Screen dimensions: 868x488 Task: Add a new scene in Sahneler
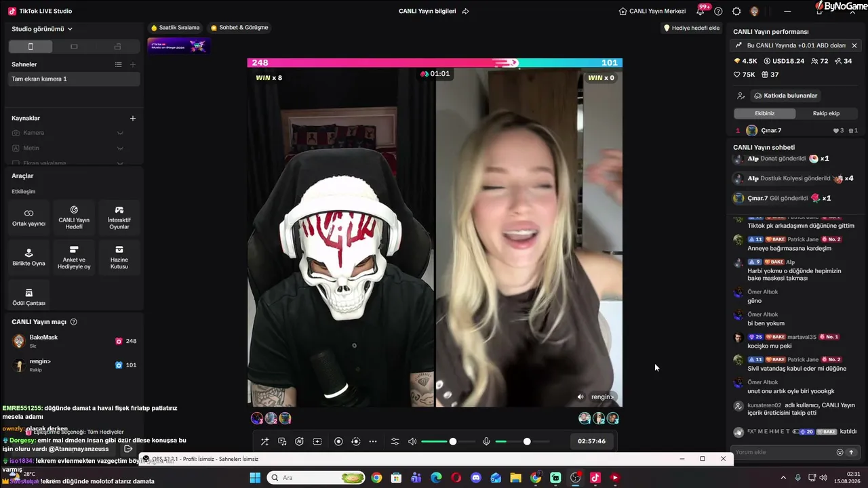point(133,64)
